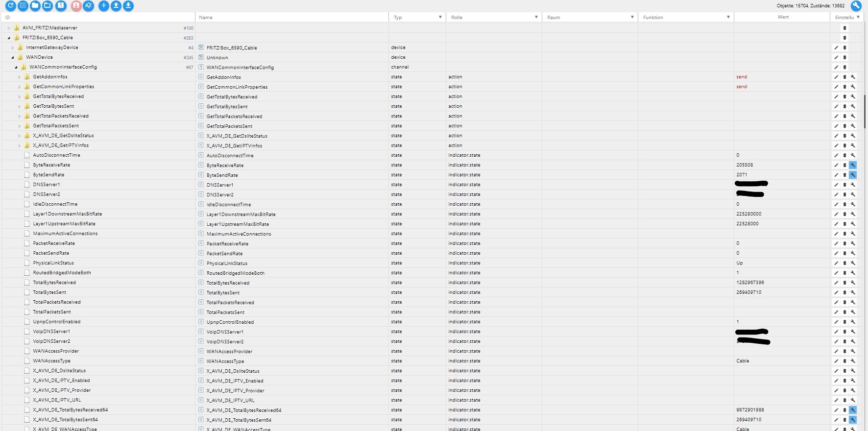Click the 'Wert' column header
Viewport: 868px width, 431px height.
tap(783, 17)
